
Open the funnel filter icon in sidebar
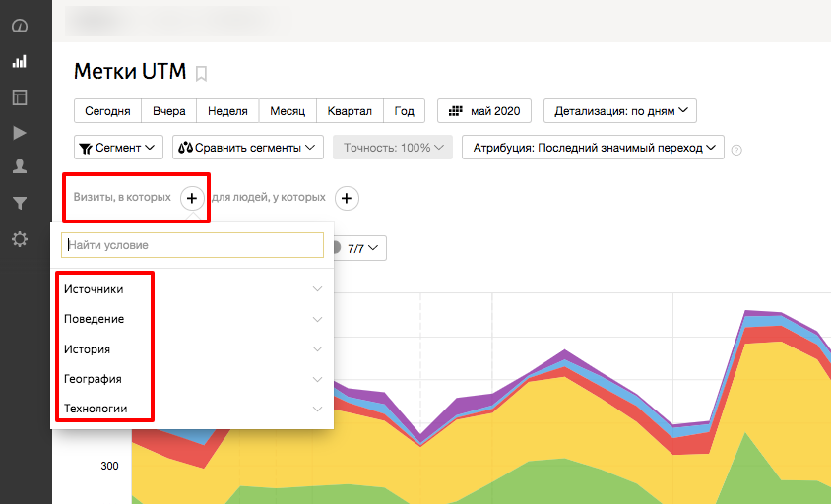19,203
